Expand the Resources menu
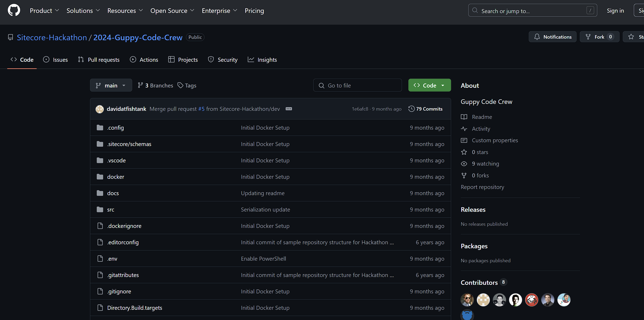 point(125,10)
